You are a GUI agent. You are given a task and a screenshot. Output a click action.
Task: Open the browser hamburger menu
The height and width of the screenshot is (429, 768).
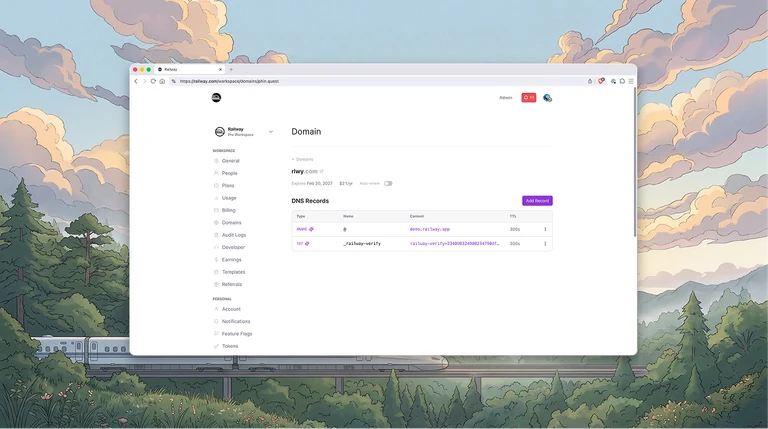coord(631,81)
